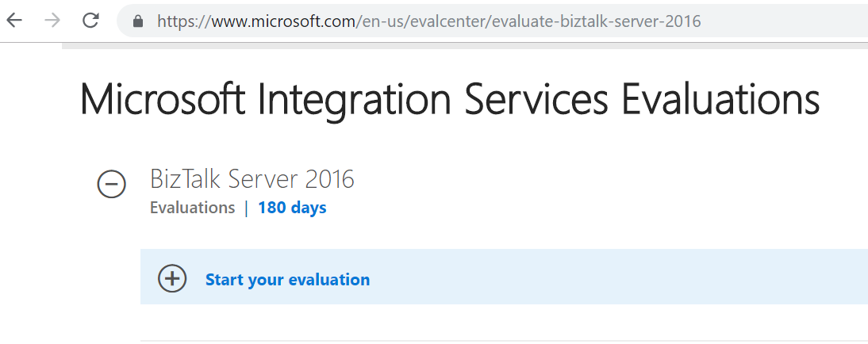Go back using the browser back arrow
Image resolution: width=868 pixels, height=344 pixels.
[14, 21]
